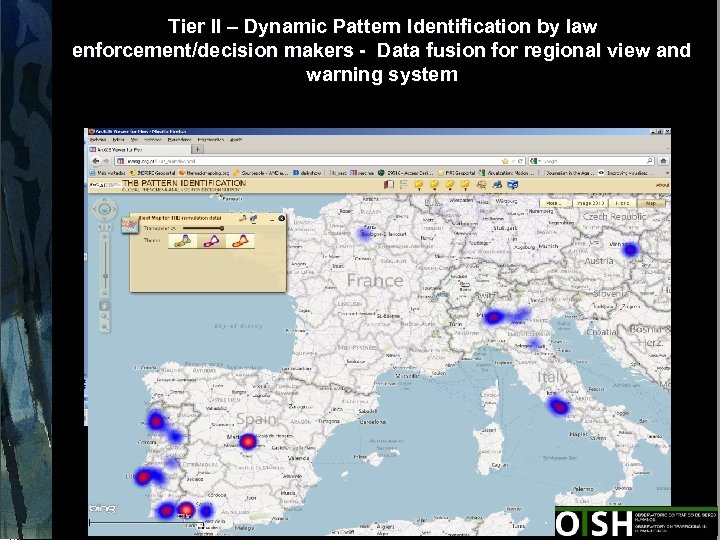Click the blue tool icon in the Heat Map widget header
Image resolution: width=720 pixels, height=540 pixels.
tap(253, 219)
